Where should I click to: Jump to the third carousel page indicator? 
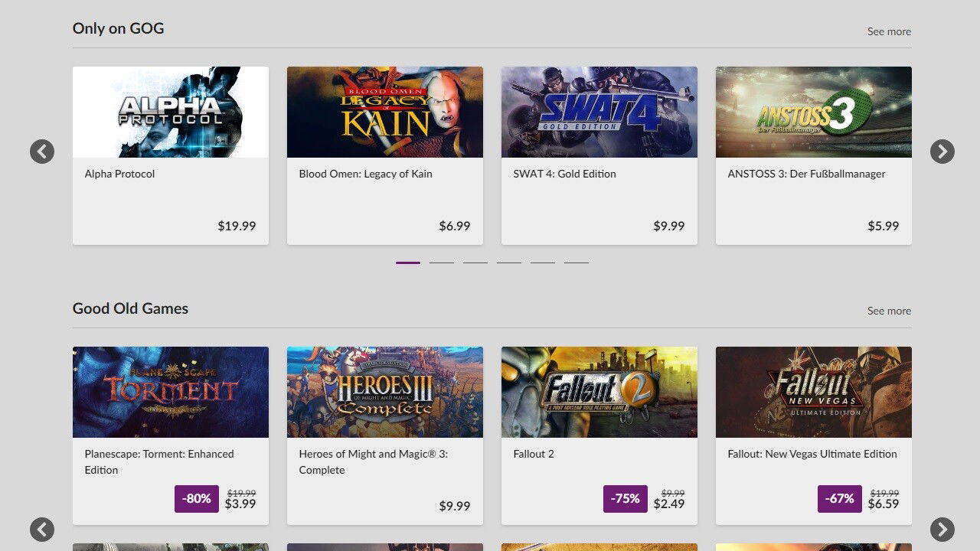point(475,262)
